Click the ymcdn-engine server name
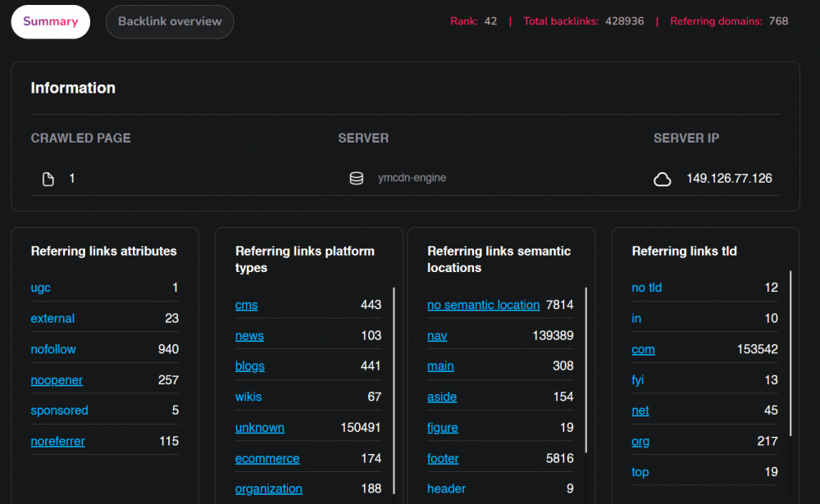Image resolution: width=820 pixels, height=504 pixels. (x=412, y=178)
